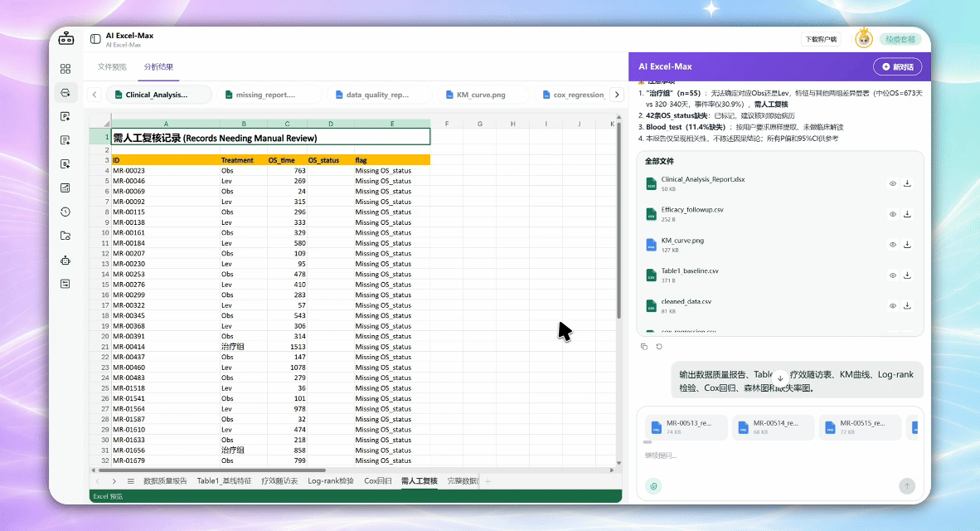Open sheet list hamburger menu at bottom
980x531 pixels.
(131, 481)
